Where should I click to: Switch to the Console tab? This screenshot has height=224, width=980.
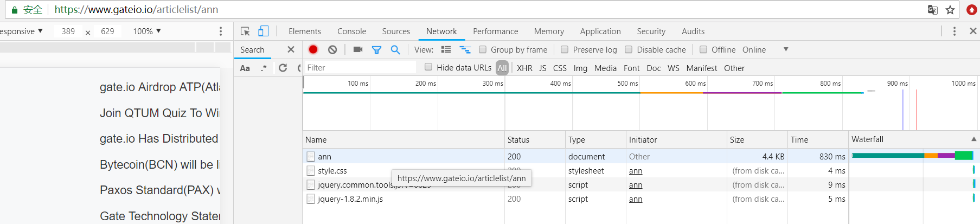coord(351,31)
